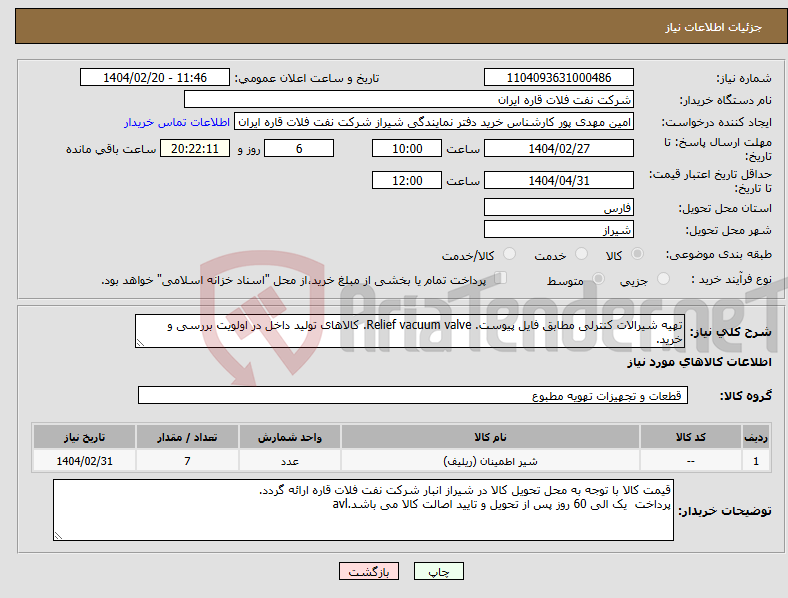Image resolution: width=788 pixels, height=598 pixels.
Task: Select the کالا radio button
Action: pos(637,254)
